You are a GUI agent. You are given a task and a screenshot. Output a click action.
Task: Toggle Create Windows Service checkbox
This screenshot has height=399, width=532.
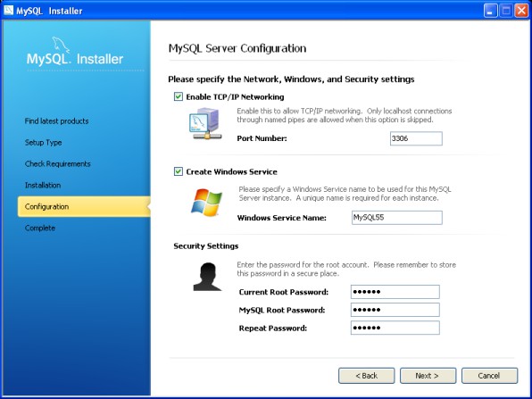[x=179, y=171]
